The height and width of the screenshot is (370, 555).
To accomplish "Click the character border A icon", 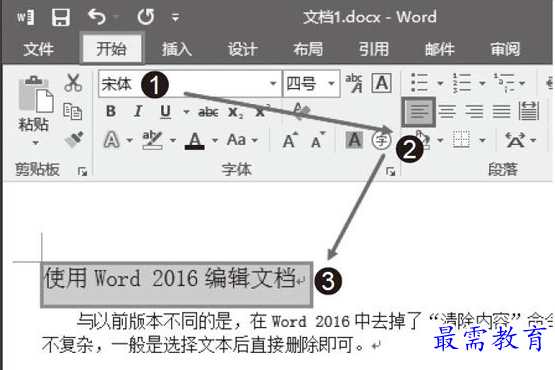I will (x=382, y=83).
